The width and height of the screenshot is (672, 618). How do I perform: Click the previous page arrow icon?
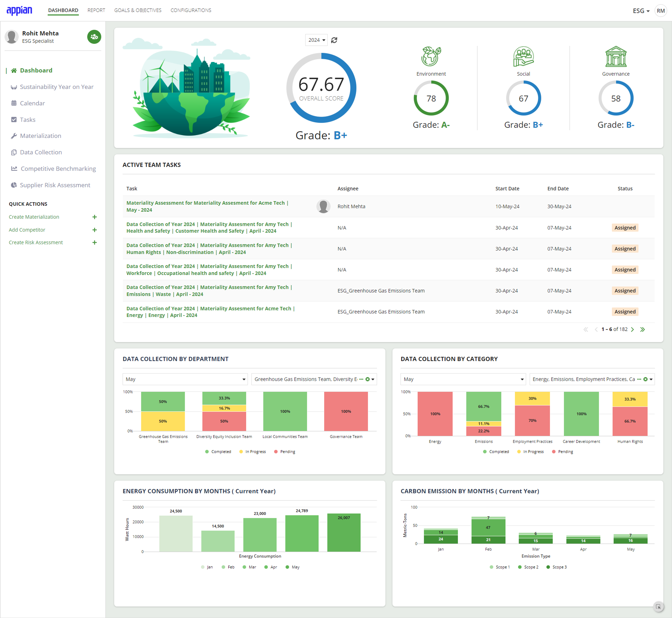[596, 329]
